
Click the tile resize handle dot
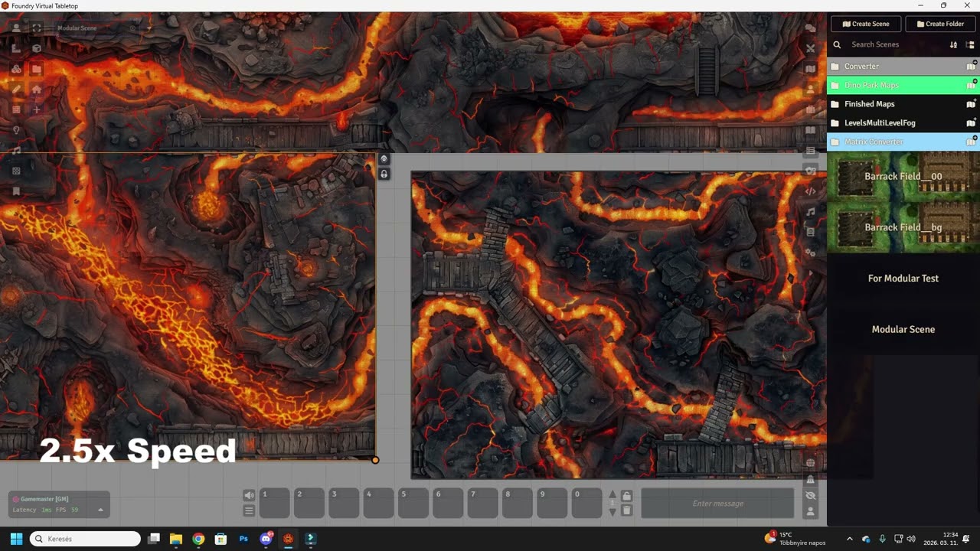pos(375,460)
